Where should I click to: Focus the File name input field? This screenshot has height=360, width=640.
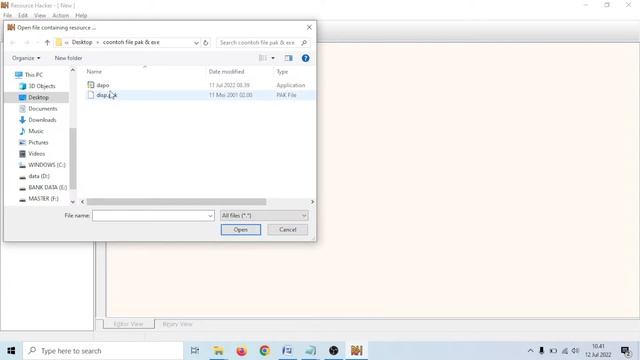tap(149, 216)
